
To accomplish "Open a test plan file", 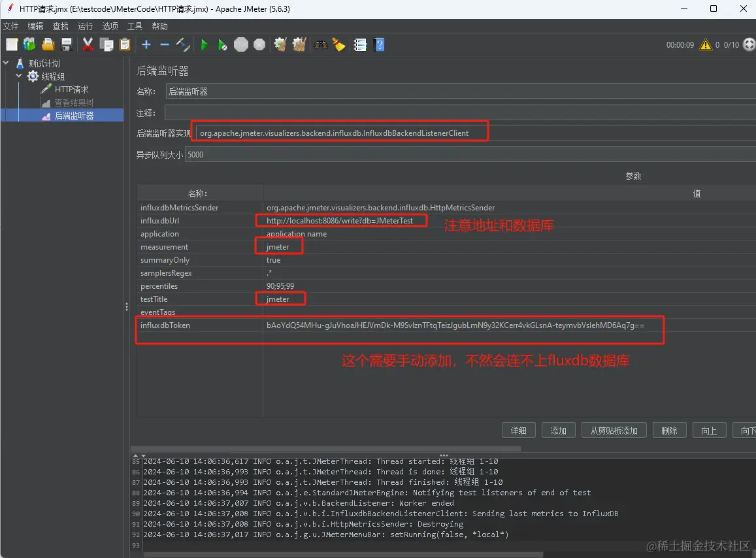I will (48, 45).
